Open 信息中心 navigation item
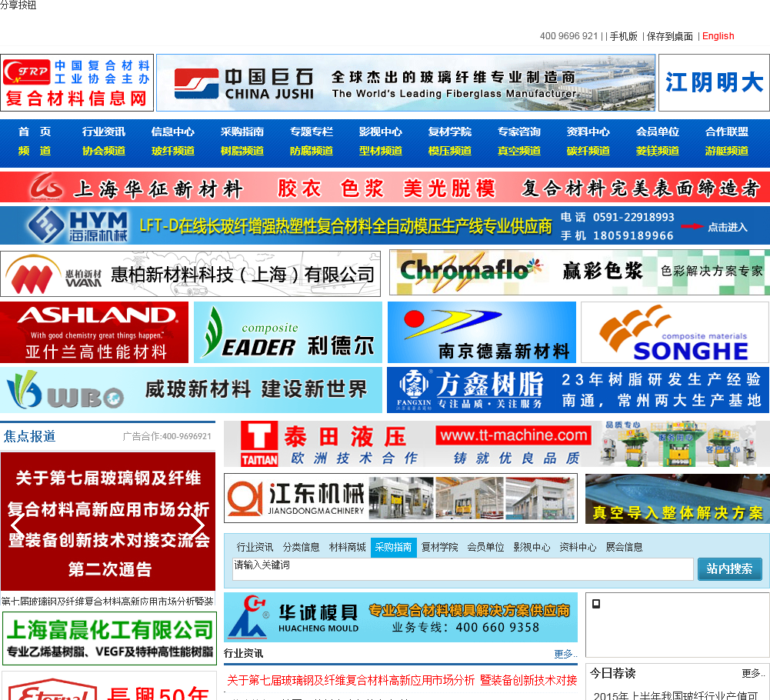 (173, 132)
